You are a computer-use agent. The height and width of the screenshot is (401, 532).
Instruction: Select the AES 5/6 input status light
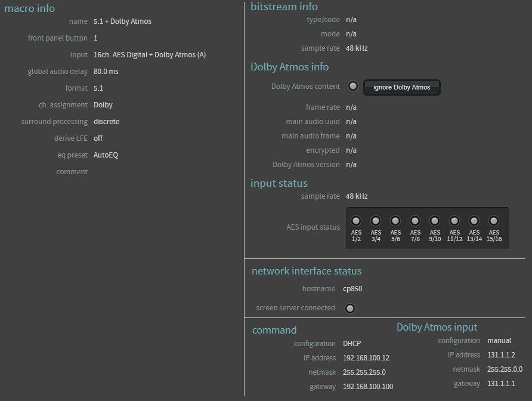[x=395, y=221]
